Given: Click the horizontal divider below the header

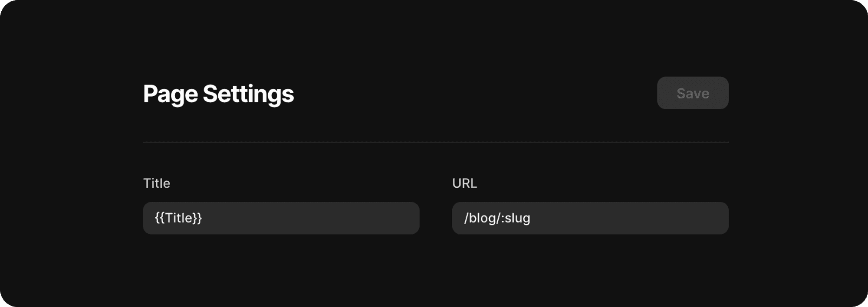Looking at the screenshot, I should (x=436, y=142).
